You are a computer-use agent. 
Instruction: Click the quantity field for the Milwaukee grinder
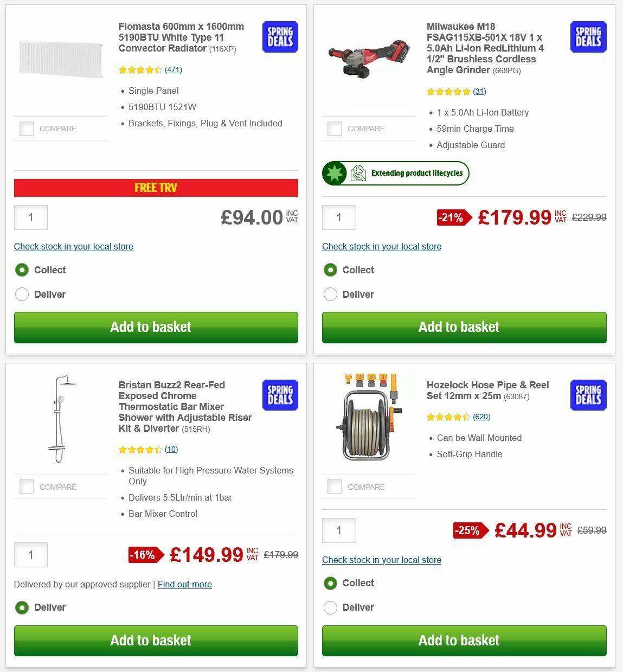[x=339, y=217]
